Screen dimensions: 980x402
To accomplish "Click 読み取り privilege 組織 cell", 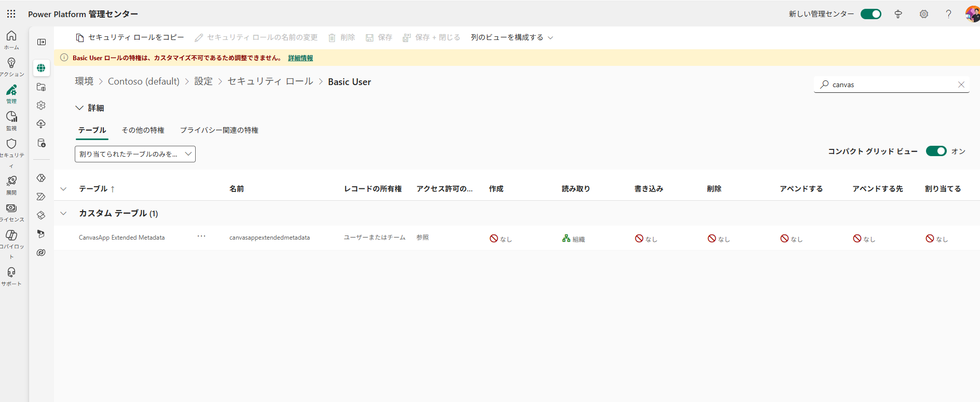I will coord(573,239).
